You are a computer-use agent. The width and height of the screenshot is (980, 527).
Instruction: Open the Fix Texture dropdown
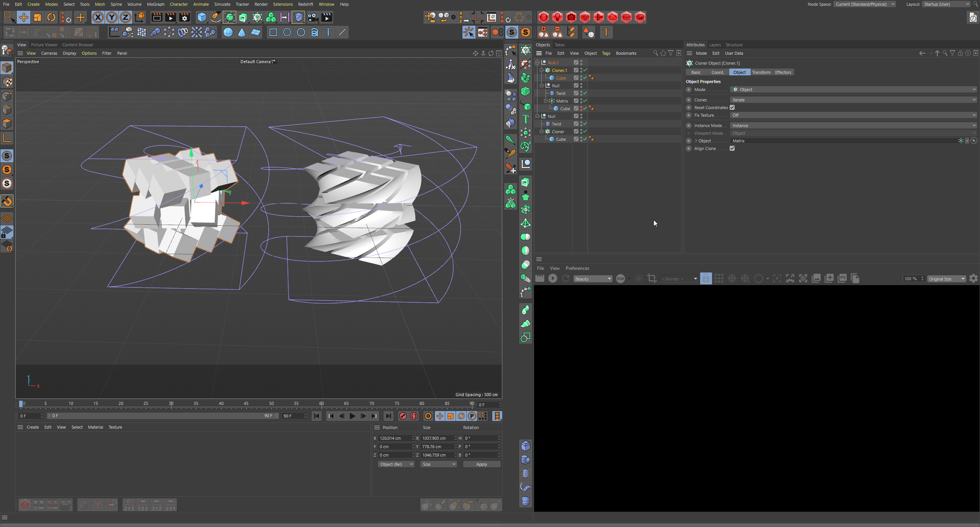click(853, 115)
